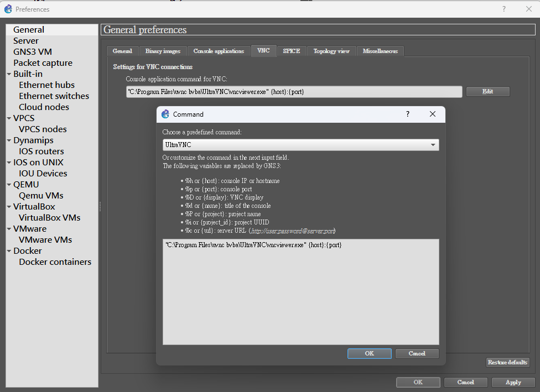This screenshot has width=540, height=392.
Task: Click Restore defaults button
Action: 507,362
